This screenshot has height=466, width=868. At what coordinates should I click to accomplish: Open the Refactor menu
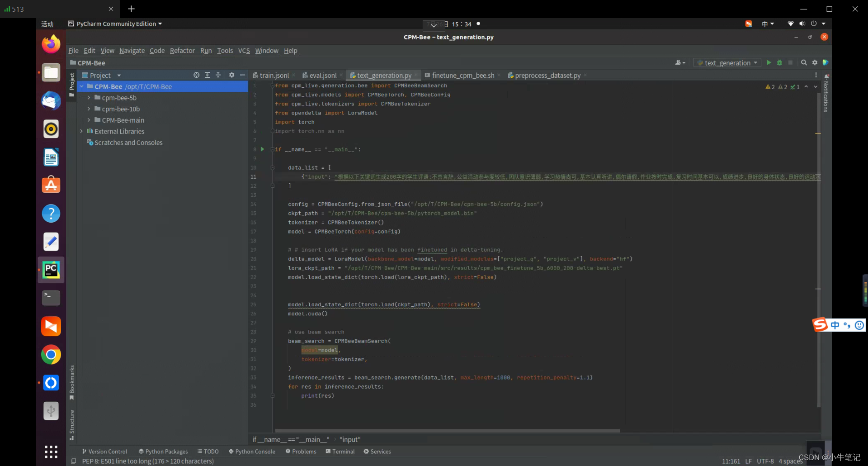(182, 51)
